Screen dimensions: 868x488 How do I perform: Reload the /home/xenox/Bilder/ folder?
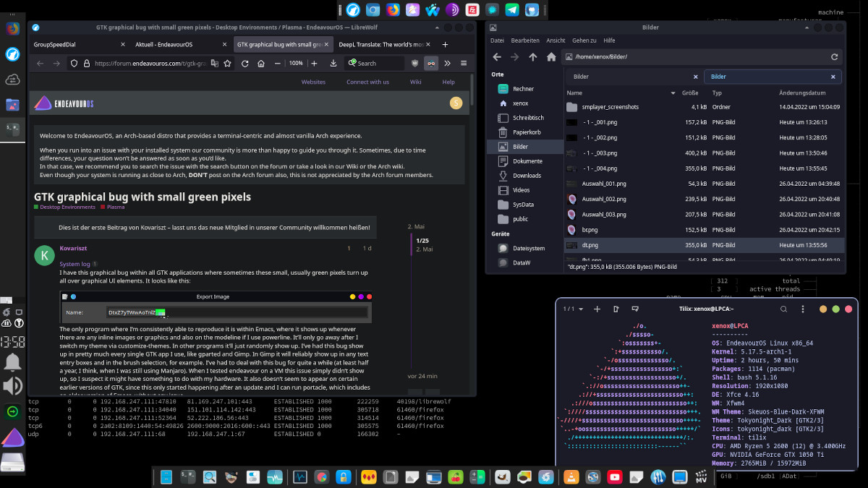click(834, 56)
